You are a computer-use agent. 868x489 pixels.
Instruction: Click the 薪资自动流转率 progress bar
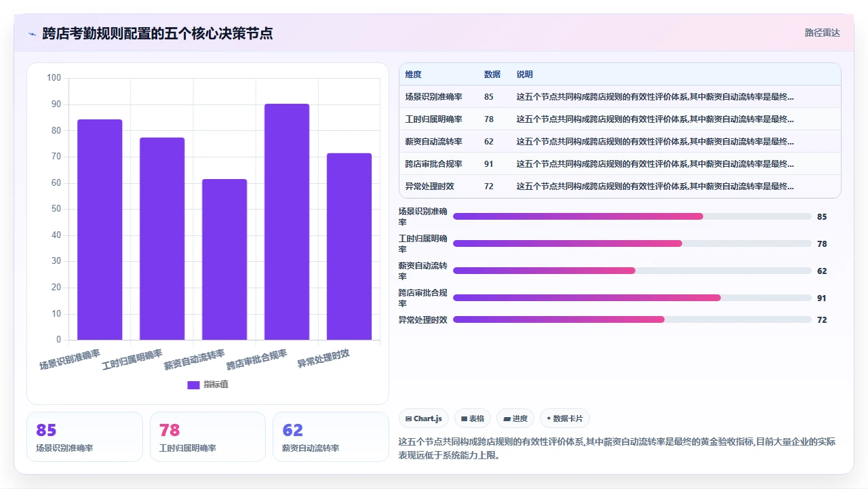point(632,271)
